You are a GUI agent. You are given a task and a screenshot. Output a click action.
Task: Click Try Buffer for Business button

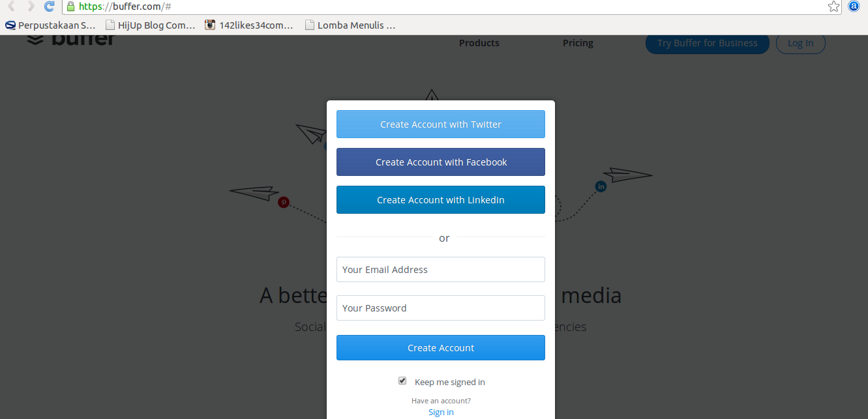(708, 43)
